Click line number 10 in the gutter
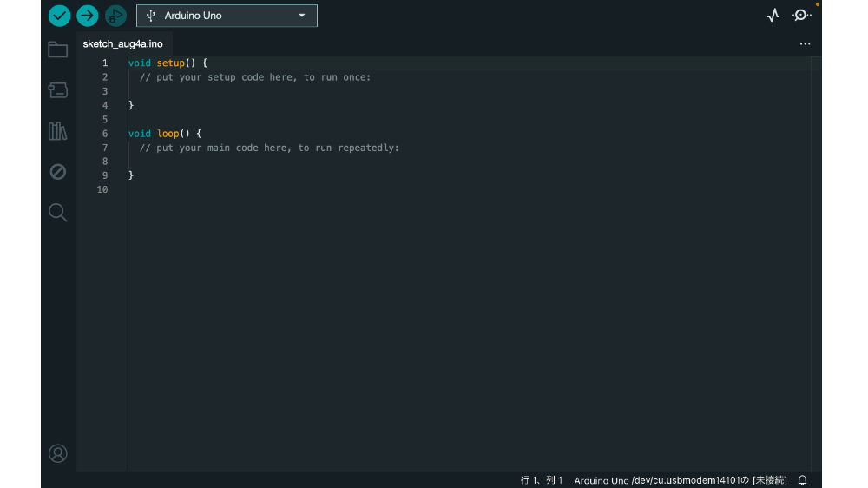Image resolution: width=868 pixels, height=488 pixels. 102,189
